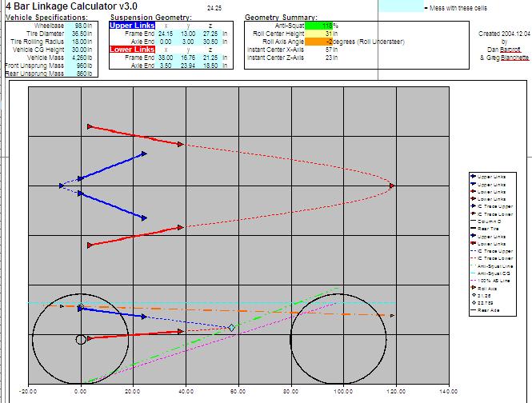This screenshot has width=532, height=403.
Task: Click the yellow Roll Center Height cell
Action: (318, 34)
